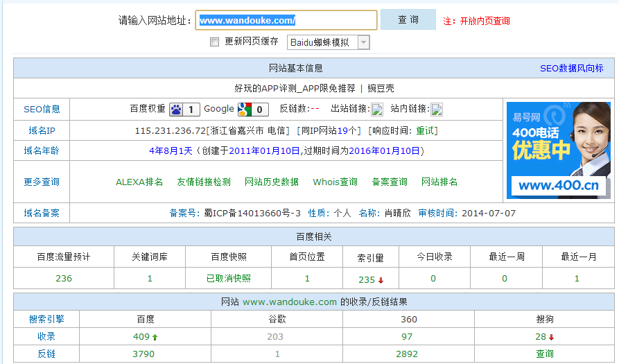
Task: Click the green up arrow beside 409
Action: coord(155,338)
